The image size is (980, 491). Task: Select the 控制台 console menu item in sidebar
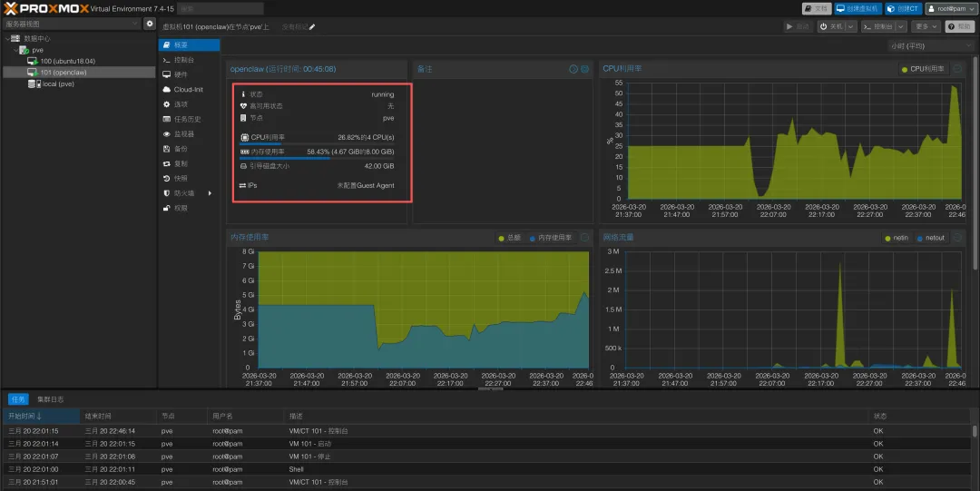pos(183,60)
